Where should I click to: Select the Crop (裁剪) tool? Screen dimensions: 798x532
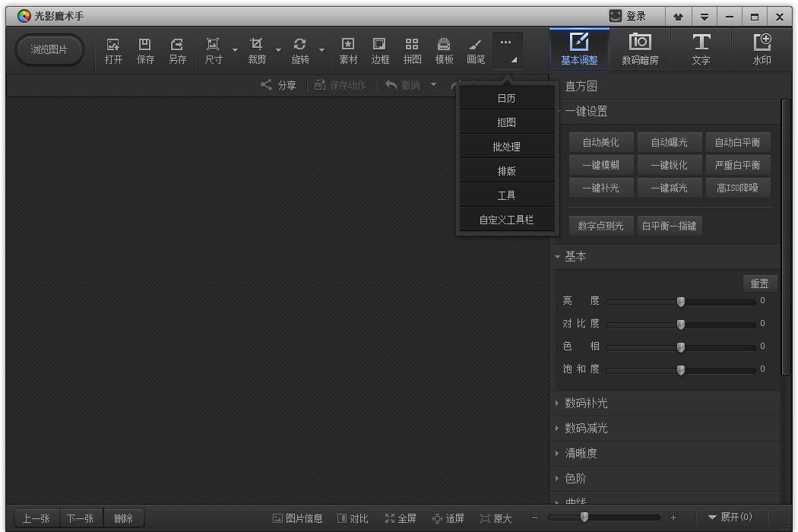257,50
